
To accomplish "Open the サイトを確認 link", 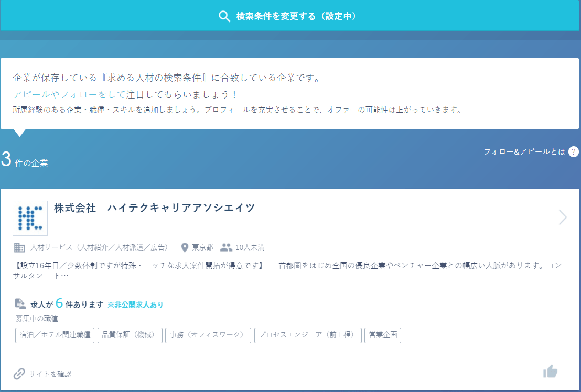I will click(50, 374).
